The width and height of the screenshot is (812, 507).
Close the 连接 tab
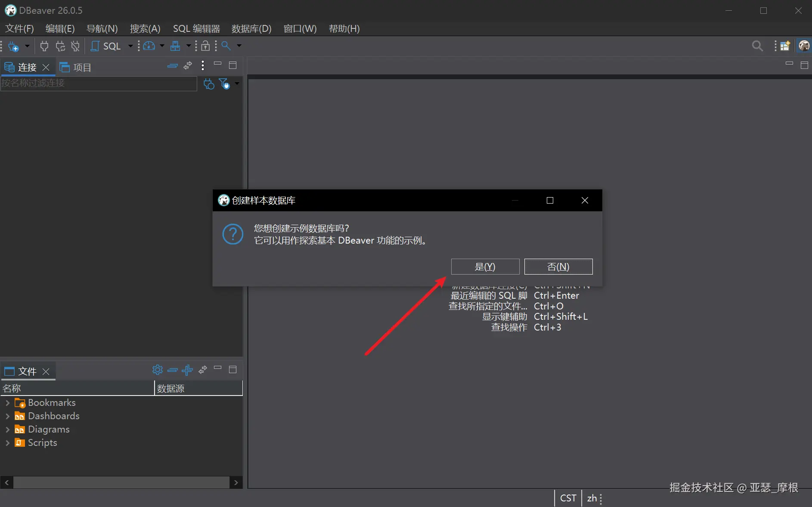46,67
